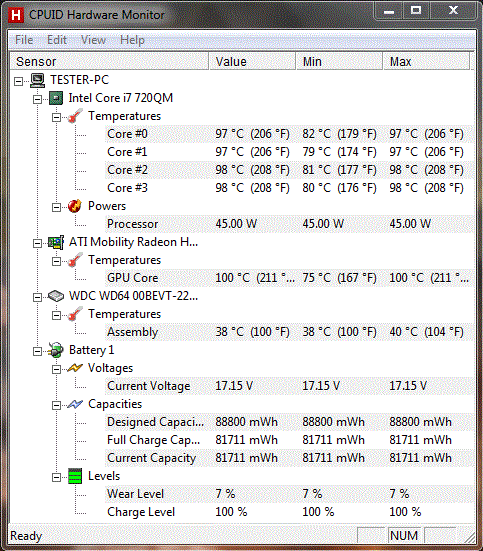Click the TESTER-PC label
Screen dimensions: 483x551
pyautogui.click(x=79, y=80)
